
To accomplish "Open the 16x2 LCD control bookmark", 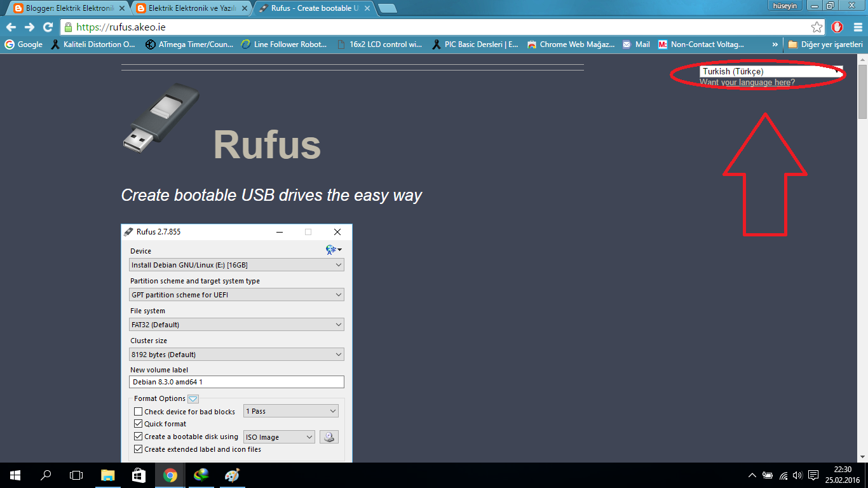I will point(379,44).
